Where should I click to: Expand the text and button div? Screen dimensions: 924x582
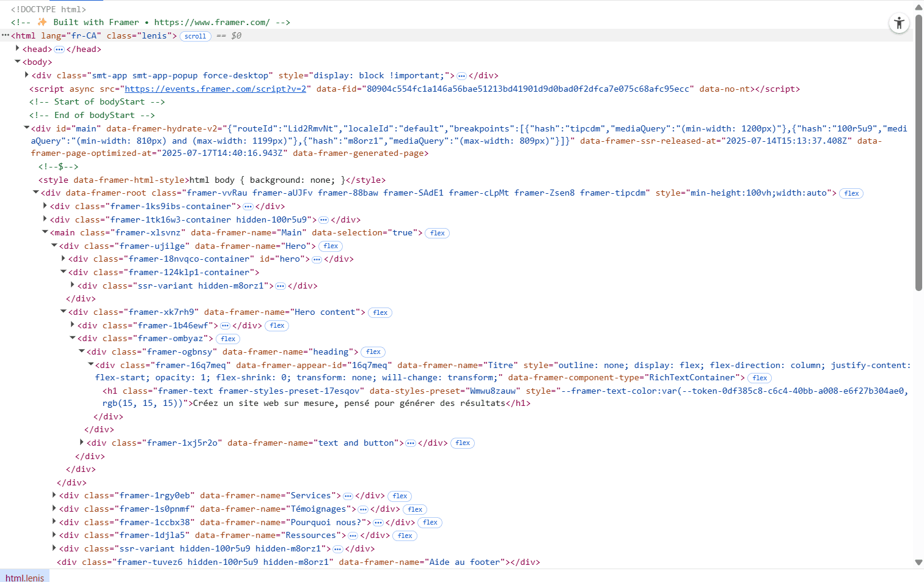pos(82,442)
